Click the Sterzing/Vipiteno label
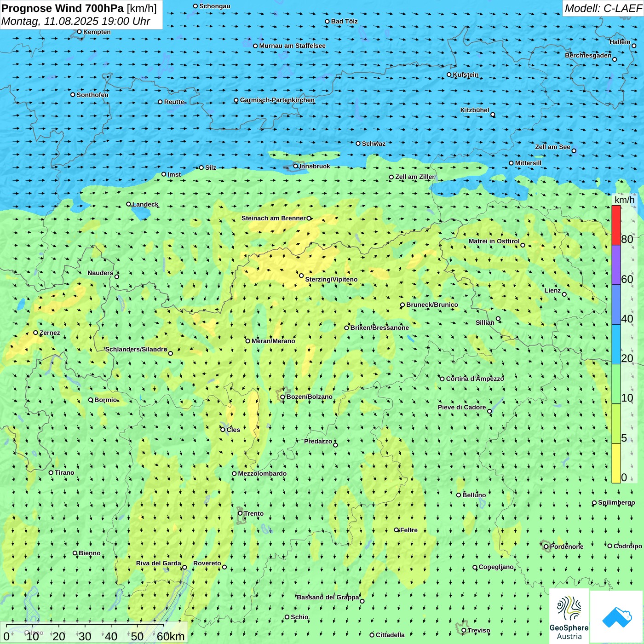The height and width of the screenshot is (644, 644). coord(331,279)
